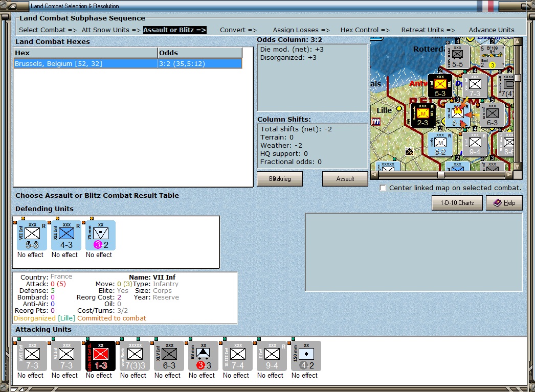This screenshot has height=392, width=535.
Task: Select the 75 mm artillery defending unit
Action: [101, 236]
